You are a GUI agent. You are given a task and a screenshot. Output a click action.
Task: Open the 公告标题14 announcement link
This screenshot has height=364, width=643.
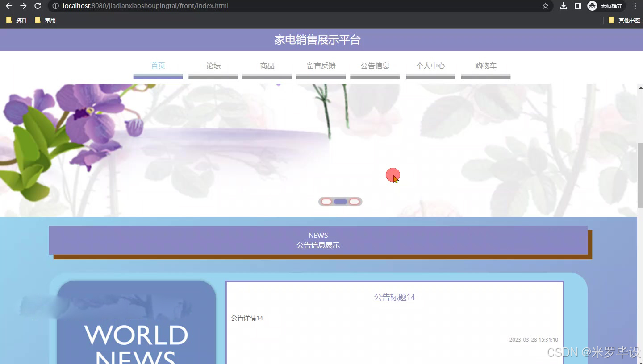click(x=394, y=297)
